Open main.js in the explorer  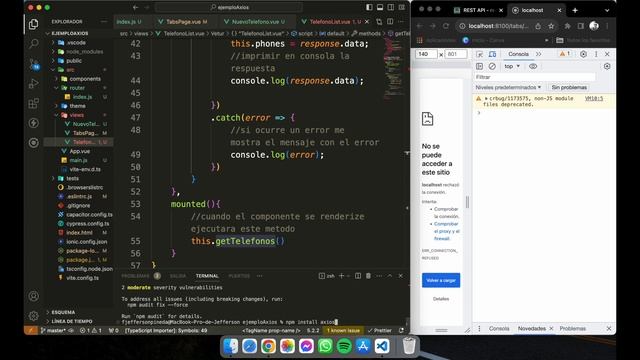78,160
